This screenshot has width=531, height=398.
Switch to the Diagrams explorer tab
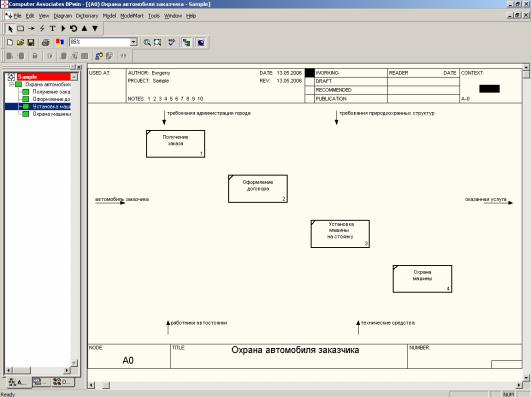[41, 382]
